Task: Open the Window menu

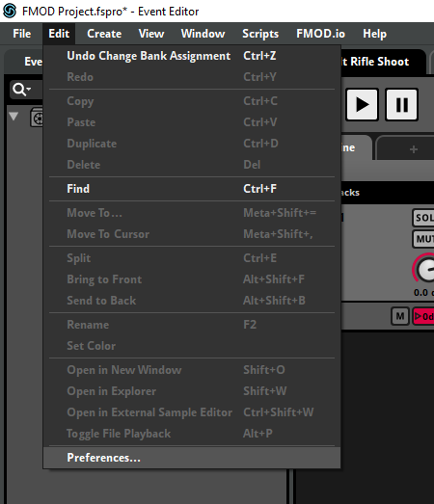Action: click(x=203, y=34)
